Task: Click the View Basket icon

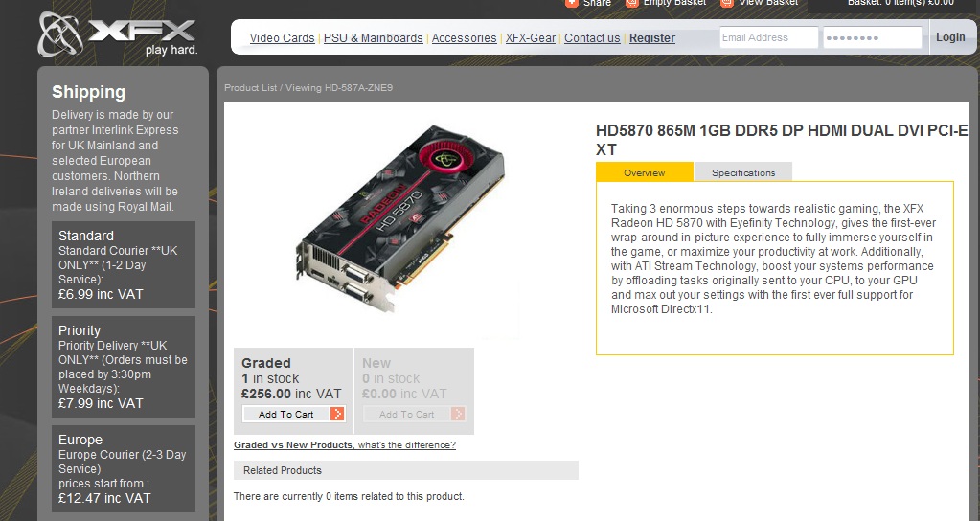Action: 726,3
